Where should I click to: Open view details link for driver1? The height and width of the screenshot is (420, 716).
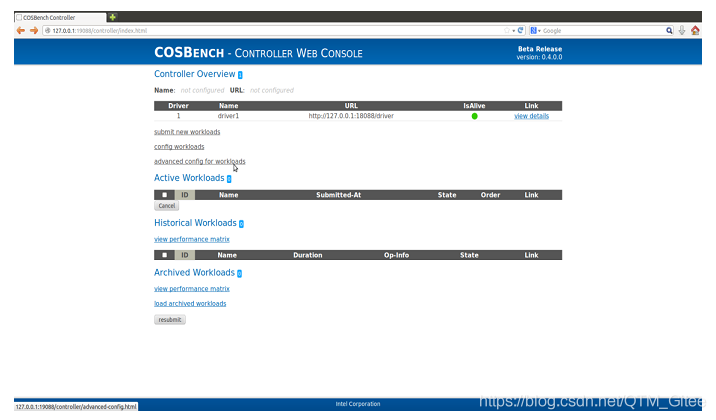[x=532, y=116]
